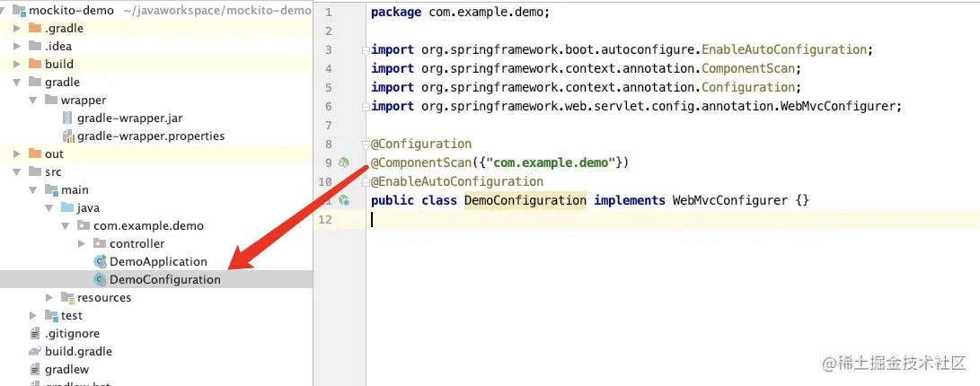Viewport: 980px width, 386px height.
Task: Collapse the java source folder arrow
Action: pyautogui.click(x=49, y=208)
